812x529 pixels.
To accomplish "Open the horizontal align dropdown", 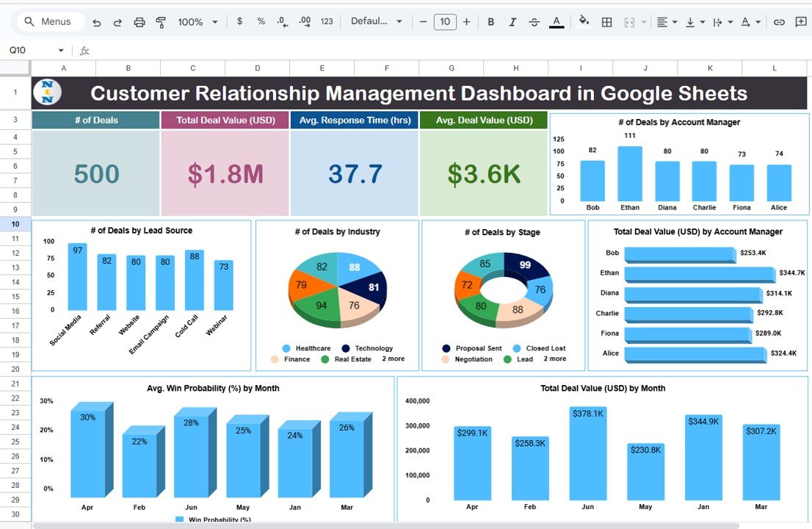I will coord(667,22).
